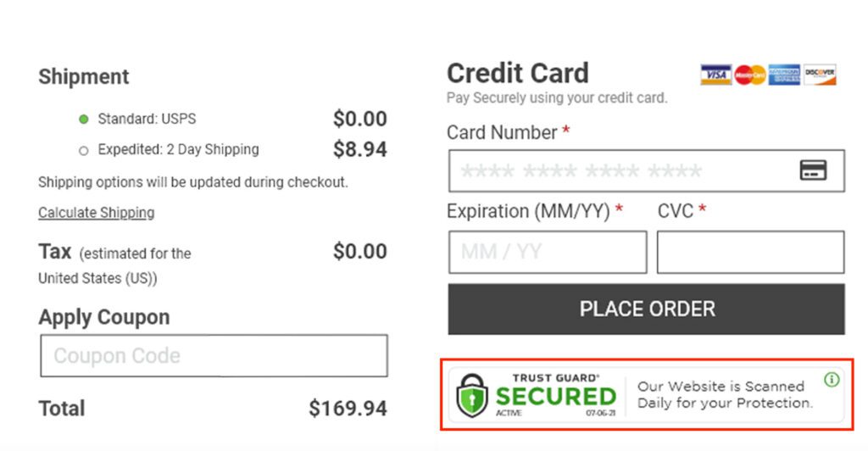Image resolution: width=868 pixels, height=451 pixels.
Task: Click the green SECURED text on badge
Action: tap(555, 396)
